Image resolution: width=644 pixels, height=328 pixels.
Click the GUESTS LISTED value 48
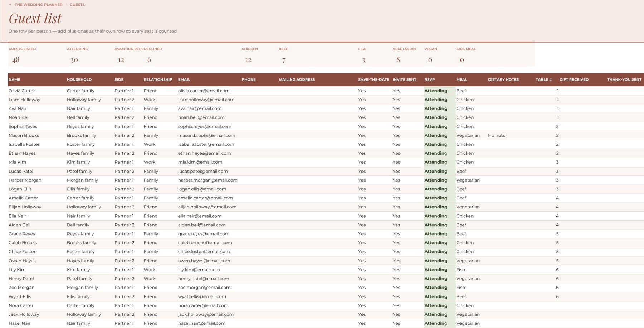click(16, 60)
